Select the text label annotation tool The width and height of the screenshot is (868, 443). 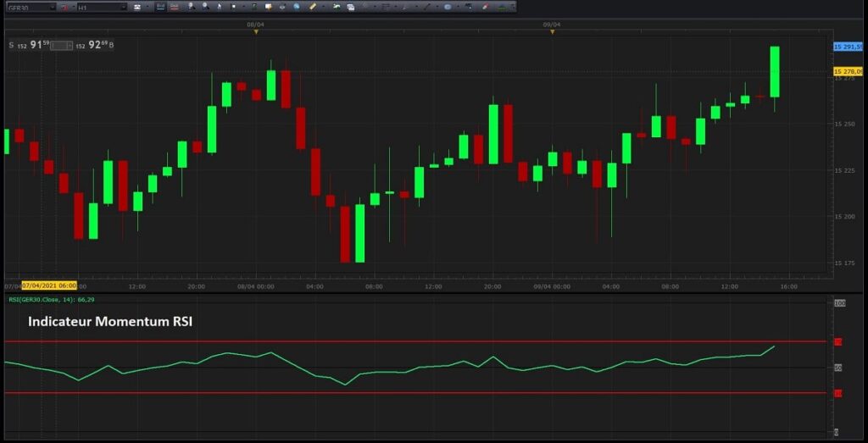click(x=468, y=7)
